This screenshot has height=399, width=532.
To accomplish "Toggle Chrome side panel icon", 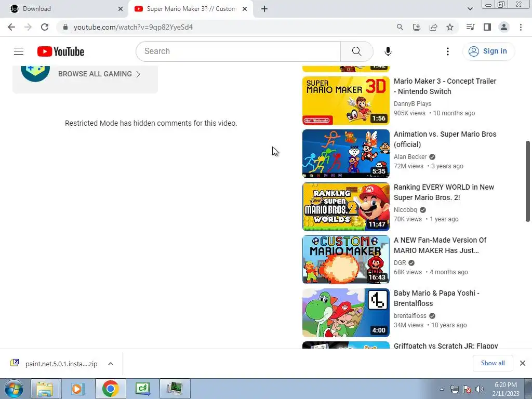I will coord(487,27).
